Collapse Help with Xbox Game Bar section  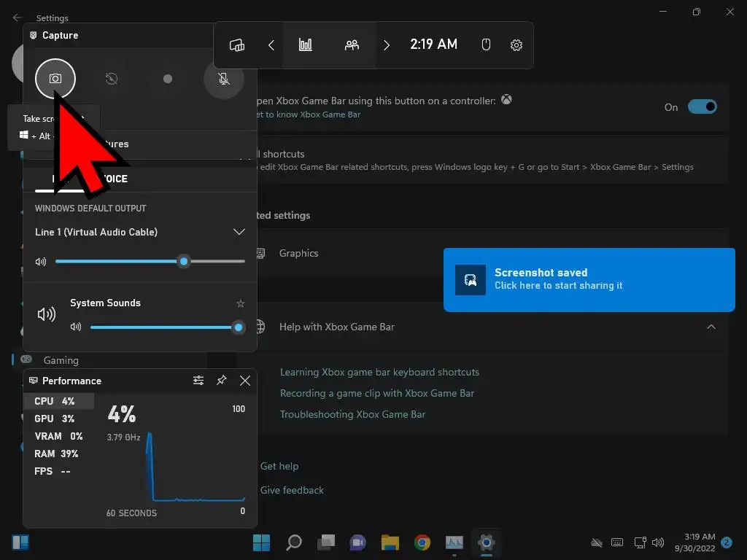(711, 327)
